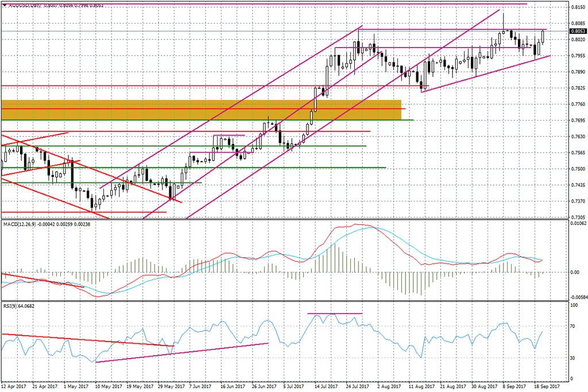Click the 24 Jul 2017 date label

point(358,386)
